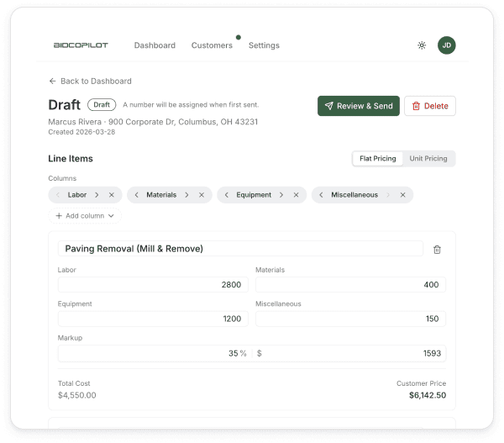Switch to Unit Pricing mode
The height and width of the screenshot is (443, 504).
428,159
